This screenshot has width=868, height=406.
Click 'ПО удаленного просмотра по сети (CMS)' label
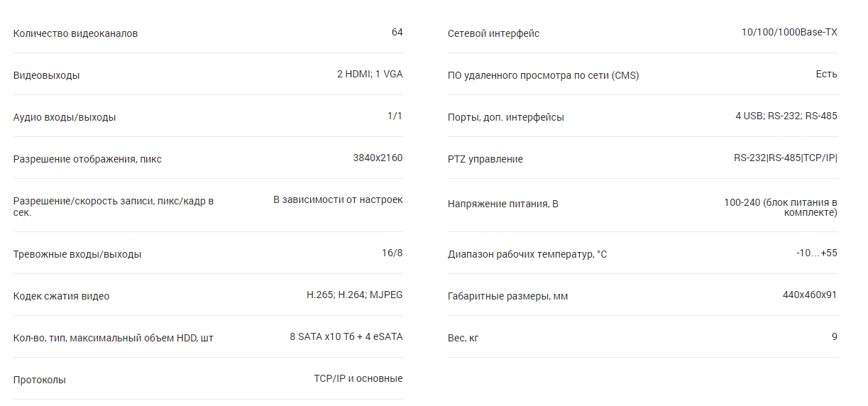point(543,75)
